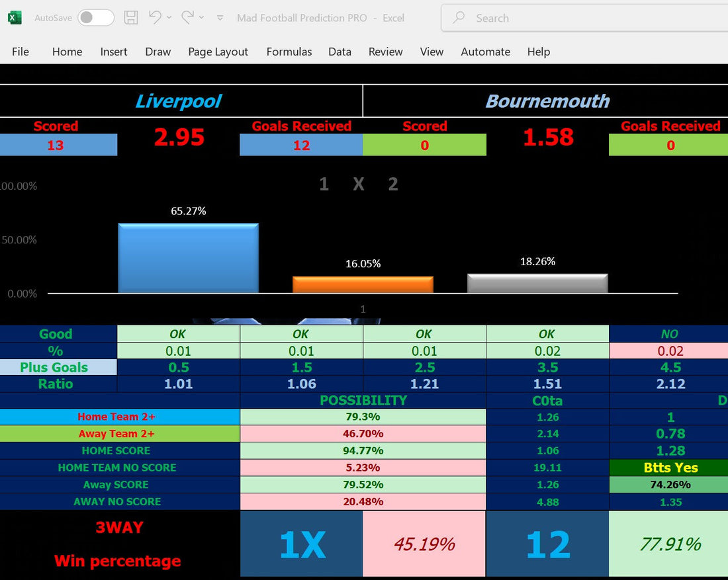
Task: Toggle the AutoSave switch
Action: click(95, 18)
